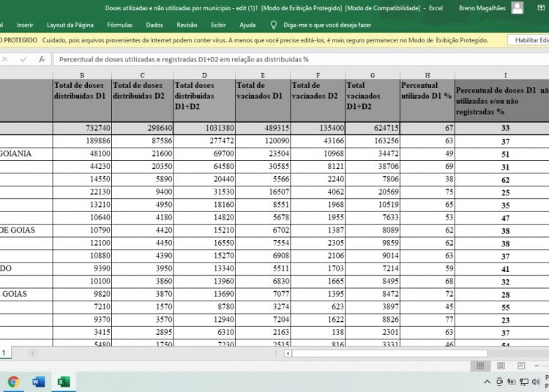Click the lightbulb Tell Me icon
This screenshot has height=392, width=549.
pyautogui.click(x=274, y=25)
